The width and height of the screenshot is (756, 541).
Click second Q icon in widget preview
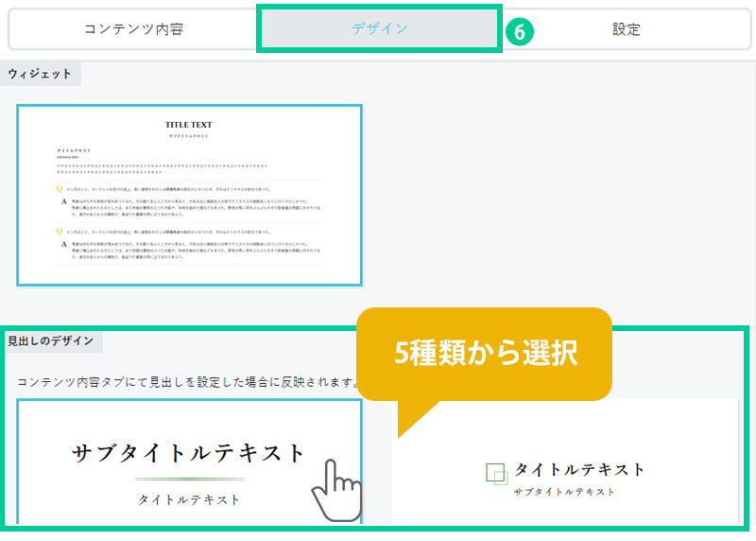[61, 230]
